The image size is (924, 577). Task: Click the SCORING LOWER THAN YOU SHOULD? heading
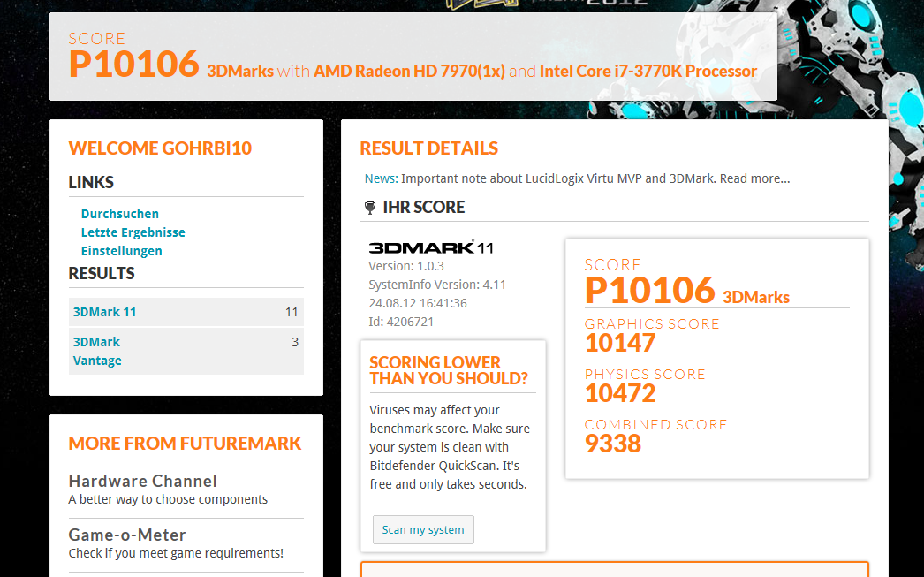449,370
